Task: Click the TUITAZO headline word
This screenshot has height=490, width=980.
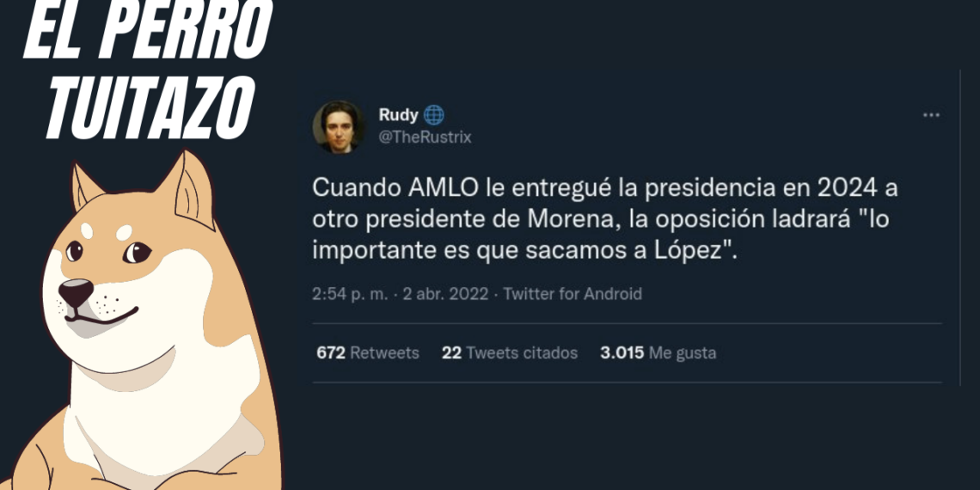Action: 150,107
